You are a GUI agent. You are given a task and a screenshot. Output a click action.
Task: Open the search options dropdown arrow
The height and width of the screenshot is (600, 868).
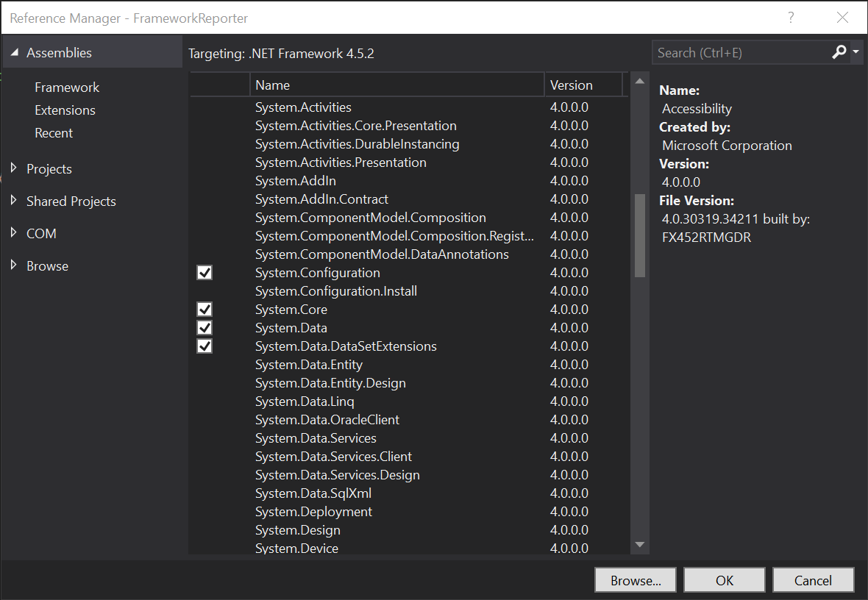tap(855, 52)
